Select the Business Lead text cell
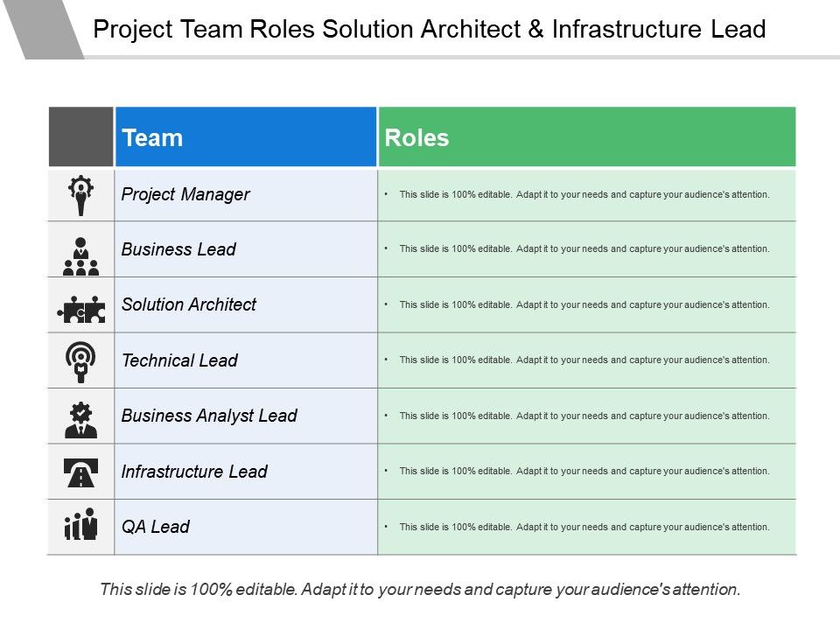The height and width of the screenshot is (630, 840). pyautogui.click(x=178, y=249)
